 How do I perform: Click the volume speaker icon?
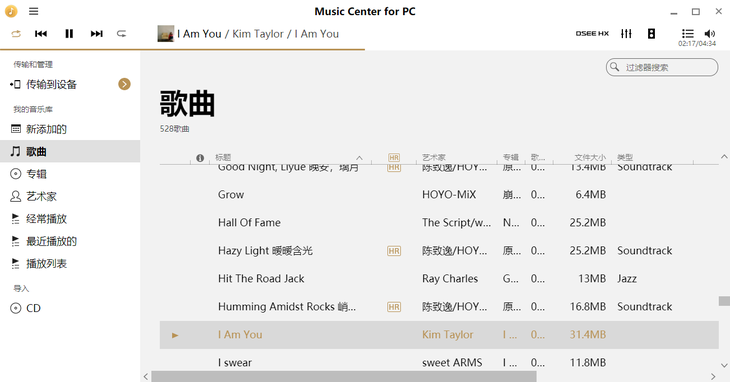[710, 34]
